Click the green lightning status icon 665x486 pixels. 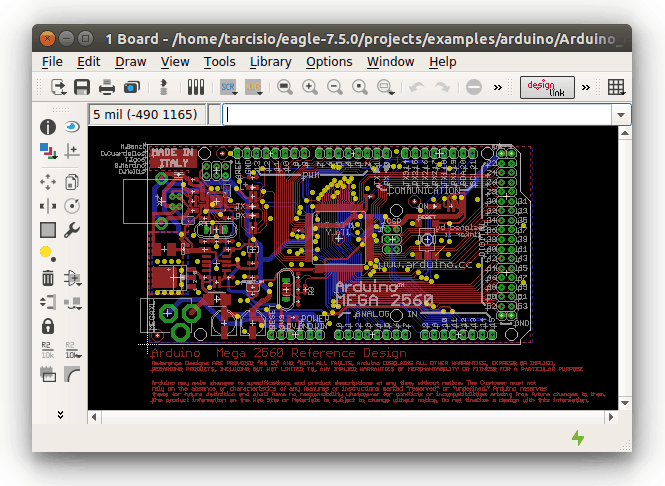click(x=578, y=438)
